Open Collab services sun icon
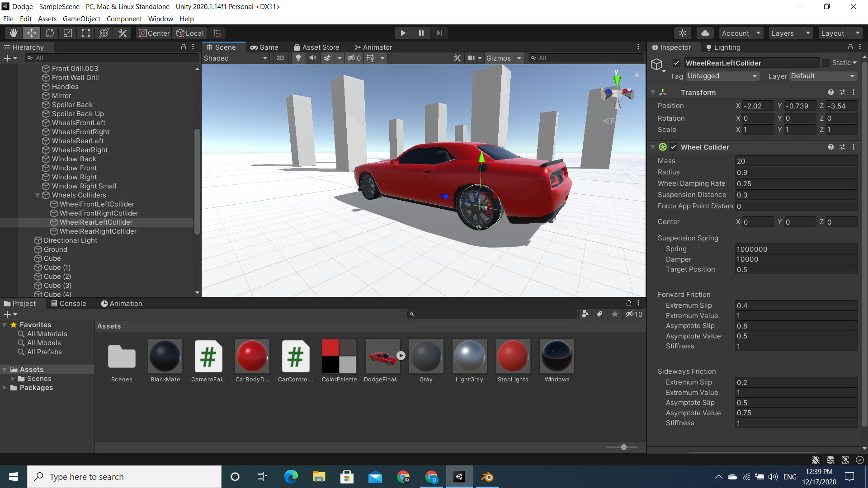 (683, 33)
